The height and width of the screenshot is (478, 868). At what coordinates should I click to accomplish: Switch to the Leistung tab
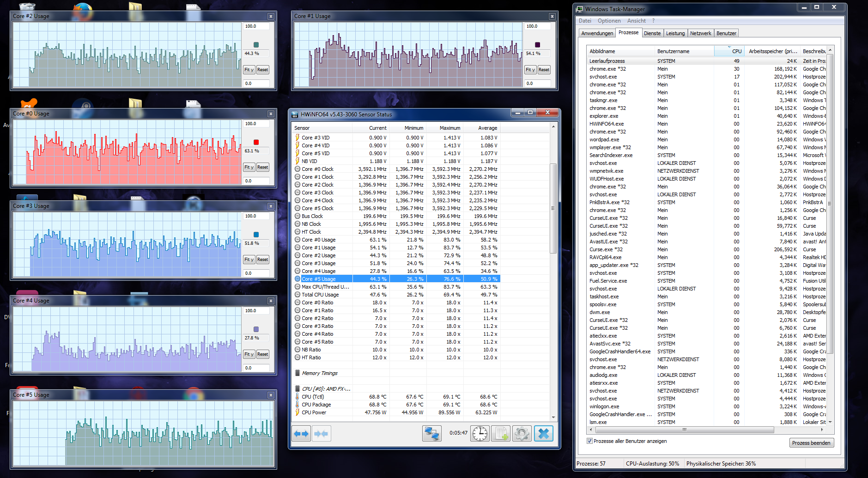pos(675,33)
